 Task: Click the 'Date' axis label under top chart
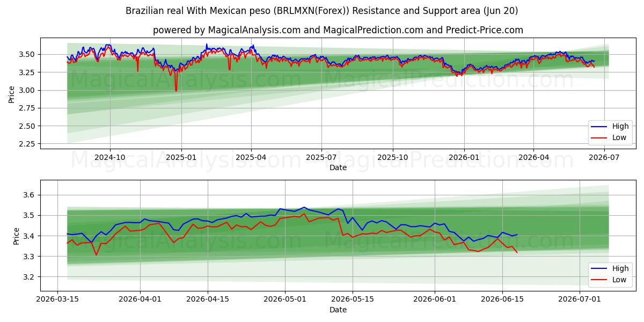tap(338, 167)
